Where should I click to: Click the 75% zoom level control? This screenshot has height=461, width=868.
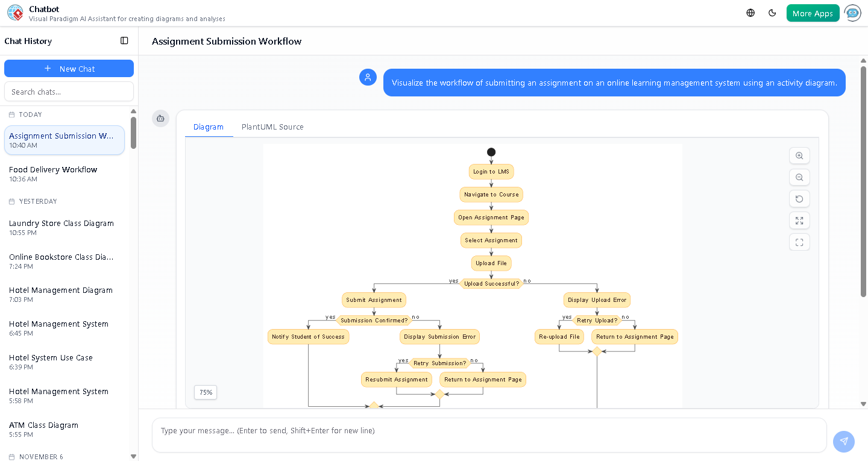pos(205,392)
